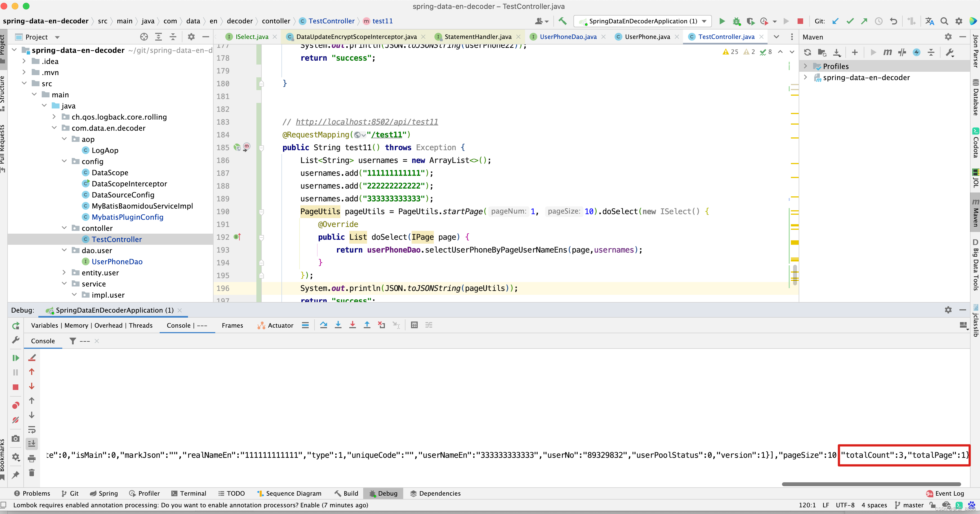980x514 pixels.
Task: Print the console output
Action: click(32, 459)
